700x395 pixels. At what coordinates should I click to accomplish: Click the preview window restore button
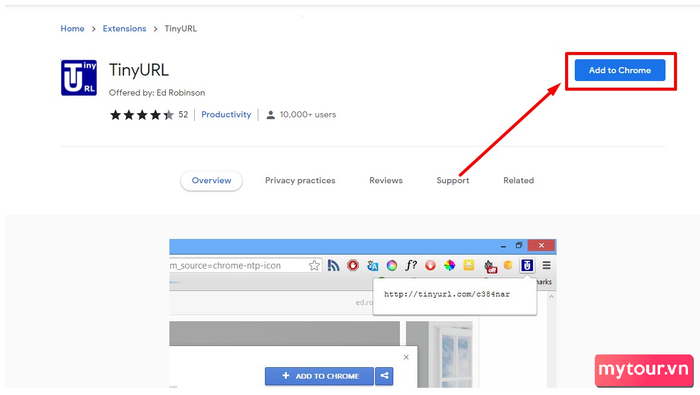[x=519, y=245]
